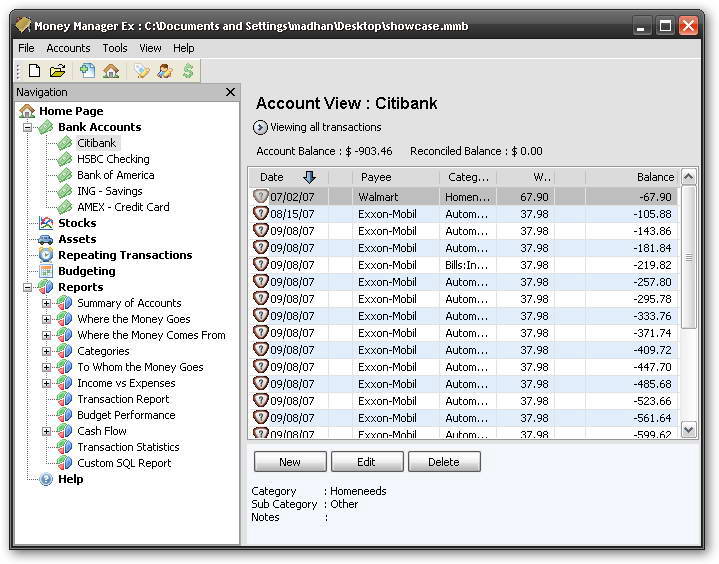Click the transaction list scroll-down arrow
719x564 pixels.
[x=688, y=430]
